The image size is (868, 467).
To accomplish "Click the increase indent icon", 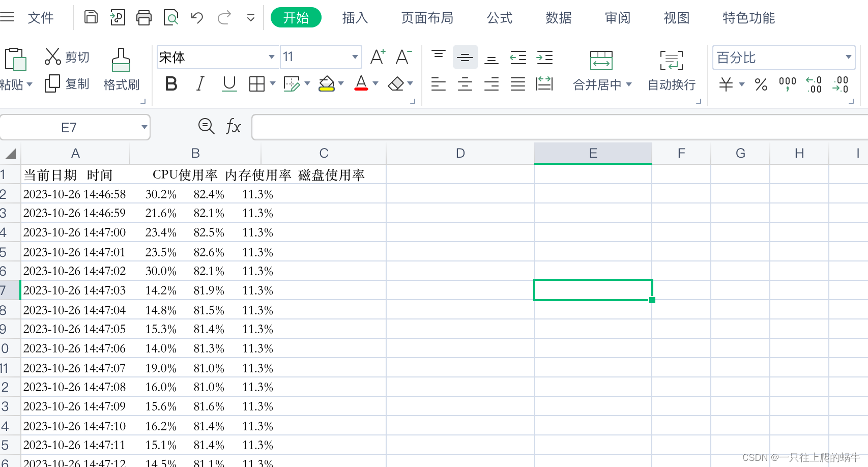I will 544,57.
